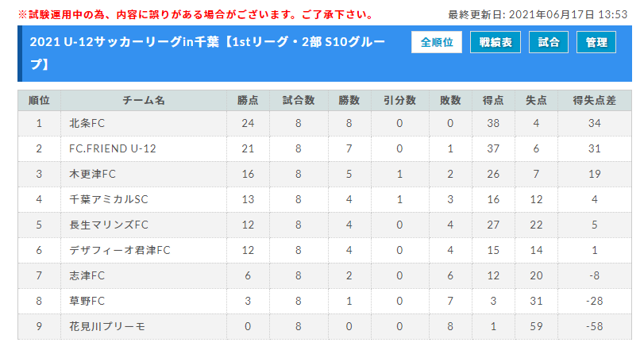Select the 北条FC team row
The height and width of the screenshot is (350, 644).
click(x=325, y=123)
